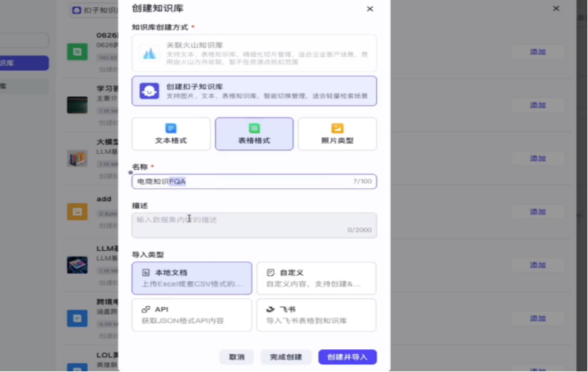Click the blue text document icon
588x372 pixels.
click(x=171, y=128)
